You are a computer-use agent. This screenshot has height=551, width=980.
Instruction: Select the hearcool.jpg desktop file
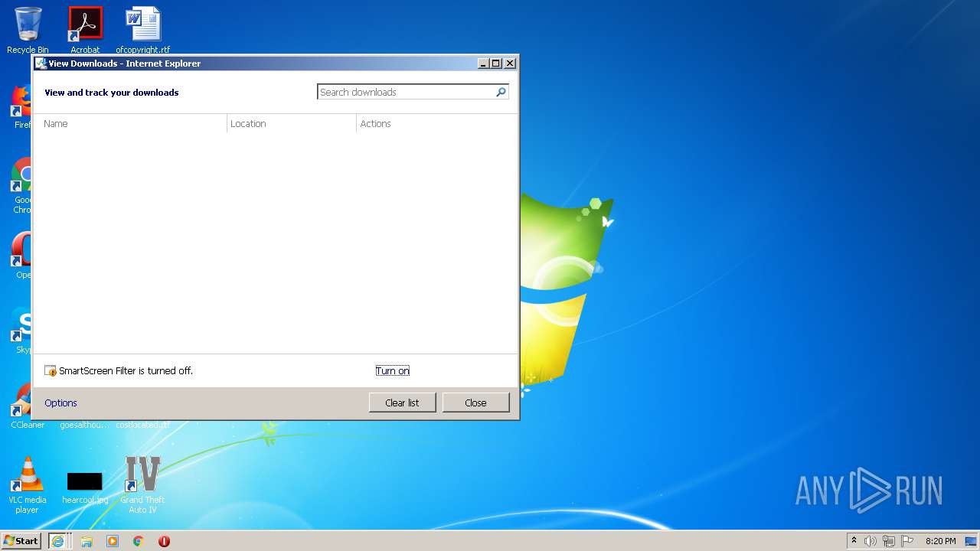(85, 487)
